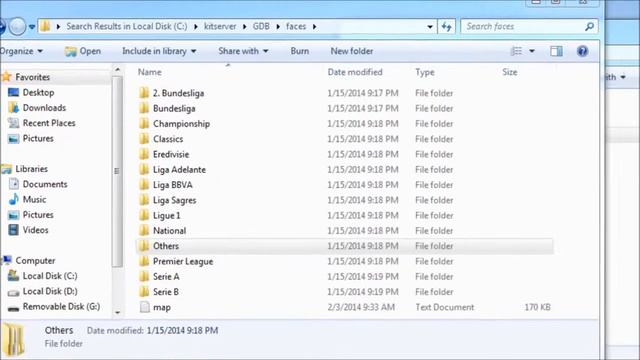640x360 pixels.
Task: Select the Bundesliga folder icon
Action: tap(144, 109)
